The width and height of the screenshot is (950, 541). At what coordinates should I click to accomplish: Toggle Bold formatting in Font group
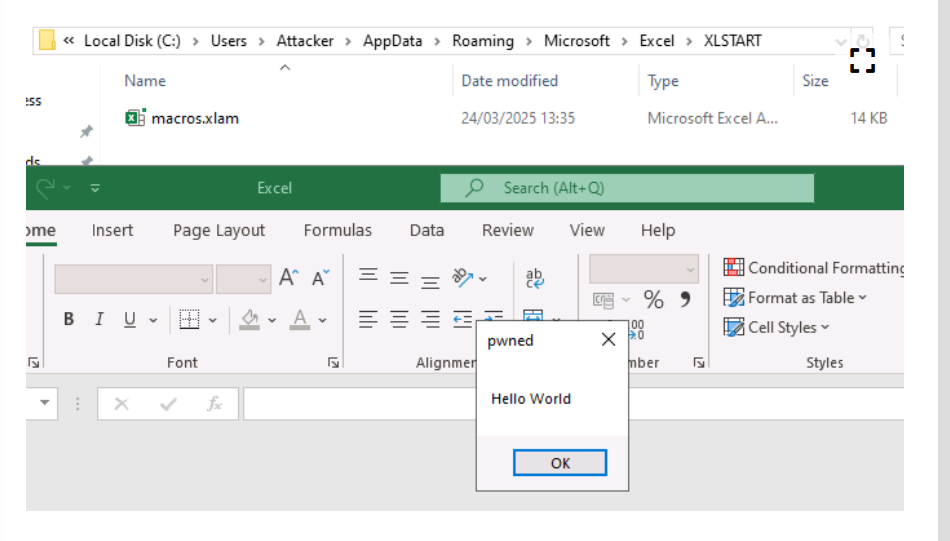click(x=68, y=319)
